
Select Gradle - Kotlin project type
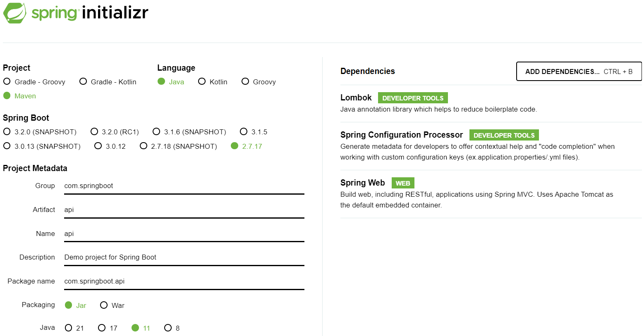coord(108,82)
